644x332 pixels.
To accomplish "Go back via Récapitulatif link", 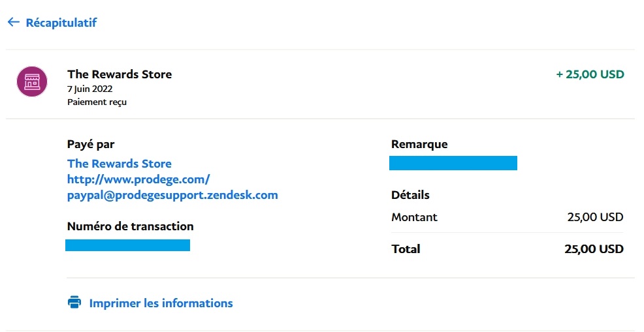I will point(61,23).
